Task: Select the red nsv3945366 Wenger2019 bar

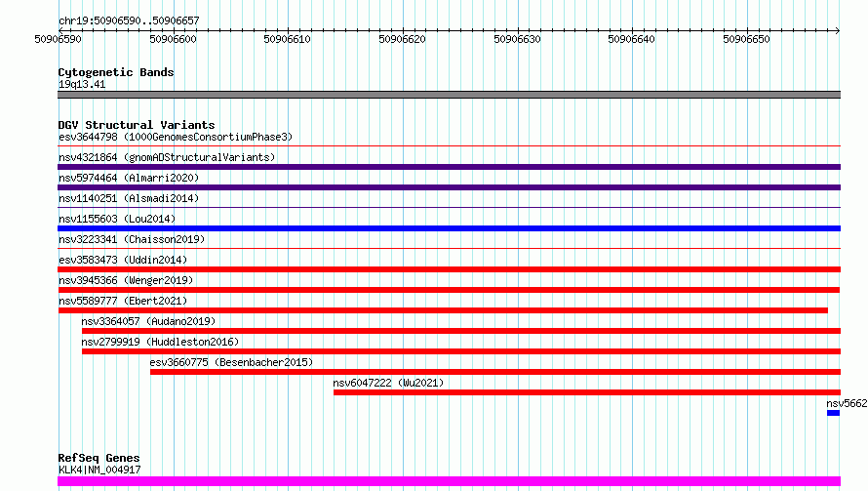Action: click(449, 290)
